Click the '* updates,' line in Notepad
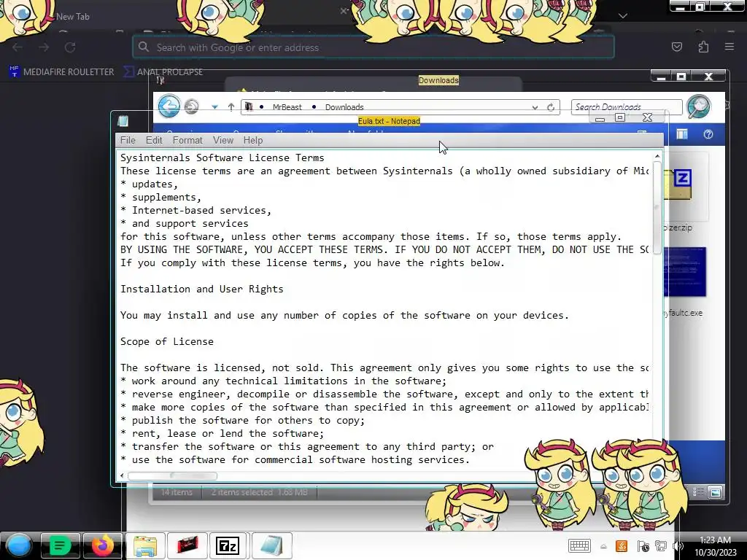 pos(149,184)
